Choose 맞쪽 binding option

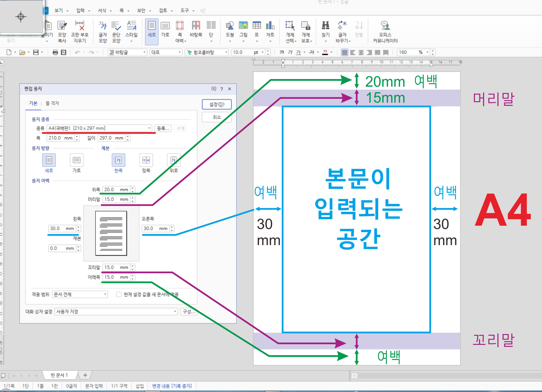[x=146, y=160]
